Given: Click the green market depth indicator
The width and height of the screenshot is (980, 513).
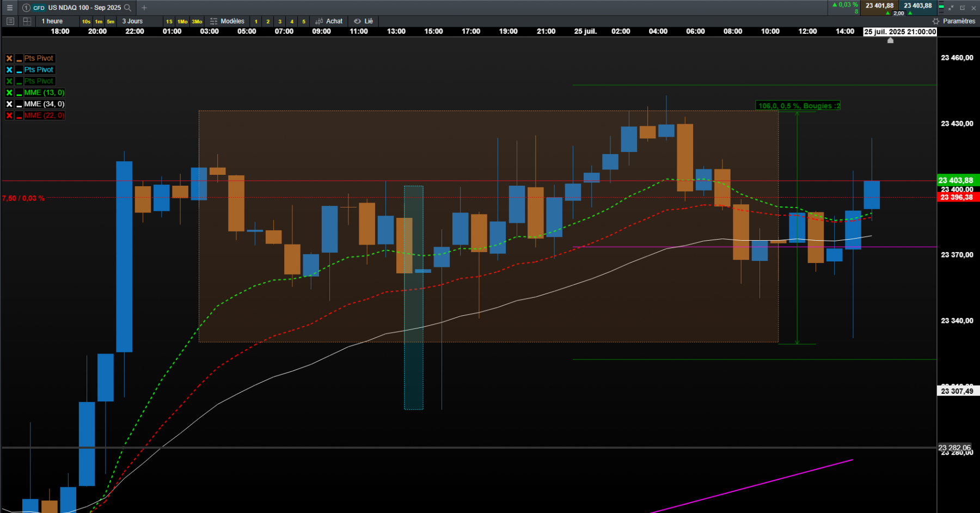Looking at the screenshot, I should (x=941, y=8).
